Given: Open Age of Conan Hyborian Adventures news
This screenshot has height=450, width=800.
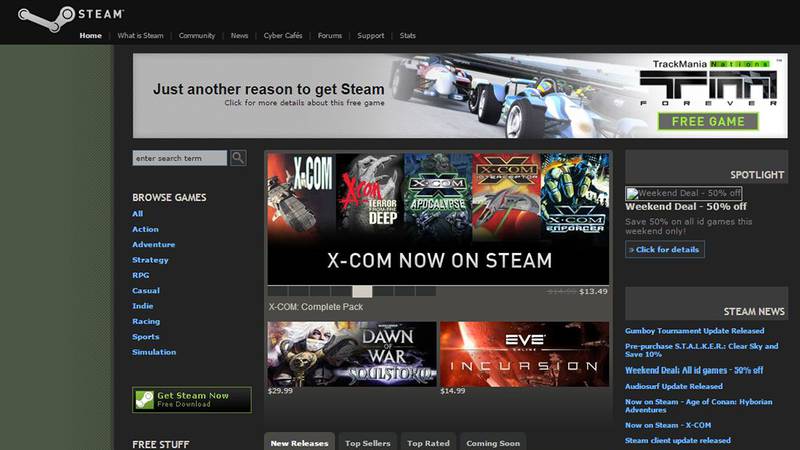Looking at the screenshot, I should [698, 406].
